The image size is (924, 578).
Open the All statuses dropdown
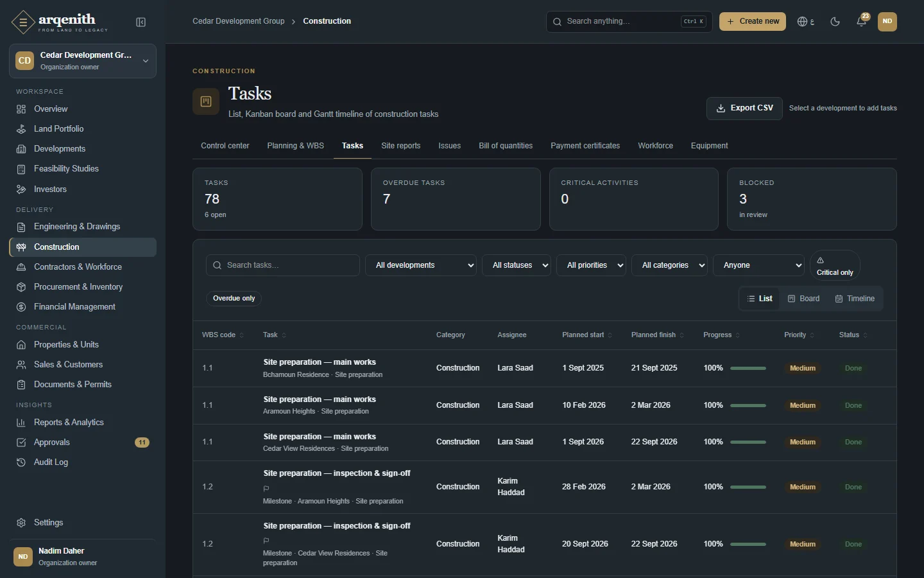coord(517,265)
